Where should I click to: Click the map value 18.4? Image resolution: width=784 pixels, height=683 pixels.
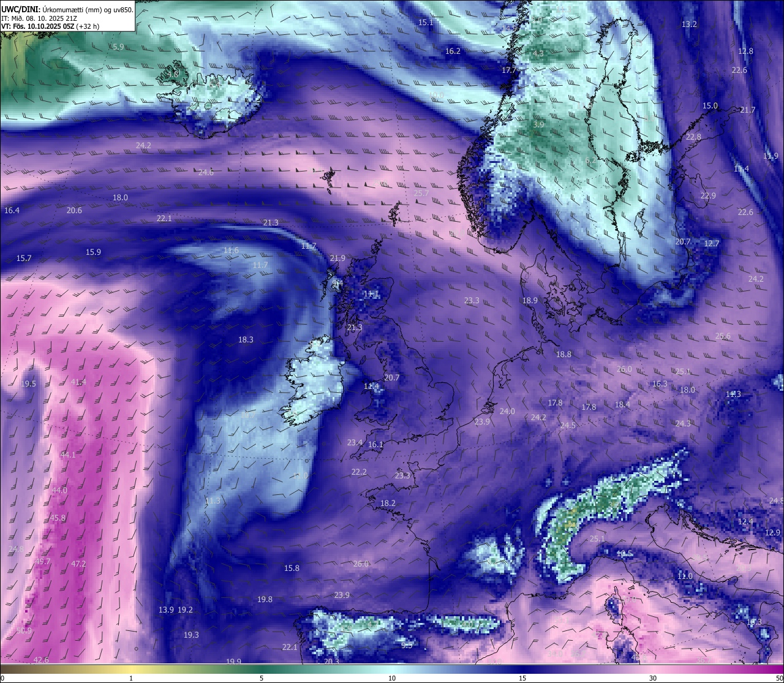coord(622,404)
